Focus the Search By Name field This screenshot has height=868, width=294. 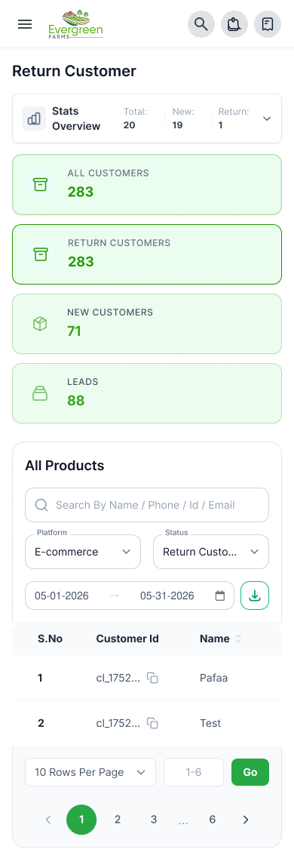coord(147,505)
